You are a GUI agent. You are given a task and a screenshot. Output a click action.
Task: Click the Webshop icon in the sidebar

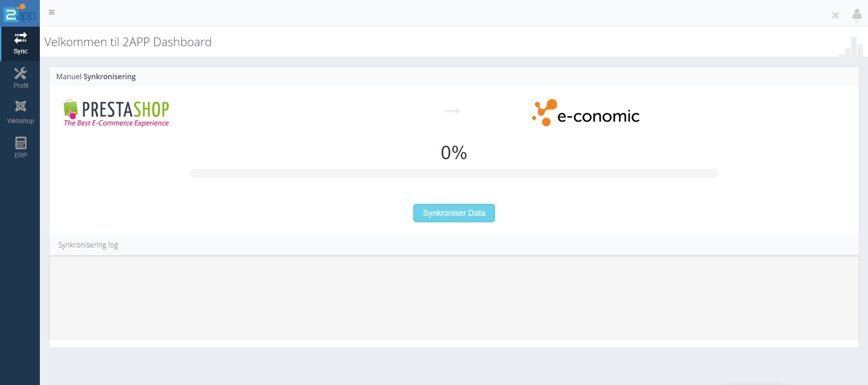(20, 110)
